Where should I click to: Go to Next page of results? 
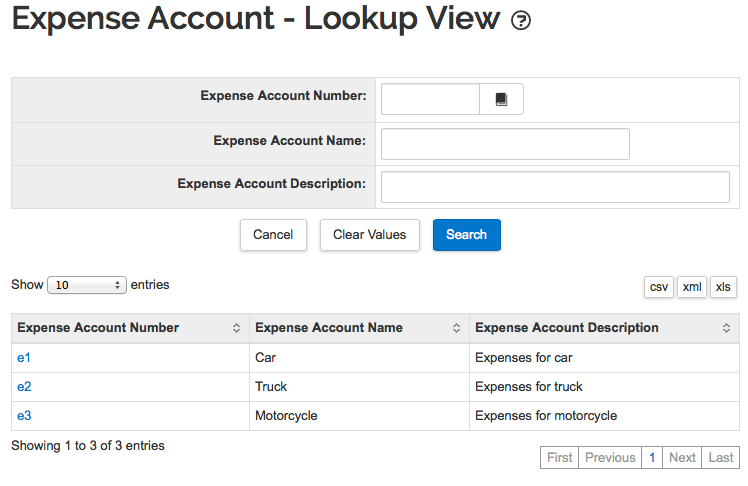tap(682, 457)
